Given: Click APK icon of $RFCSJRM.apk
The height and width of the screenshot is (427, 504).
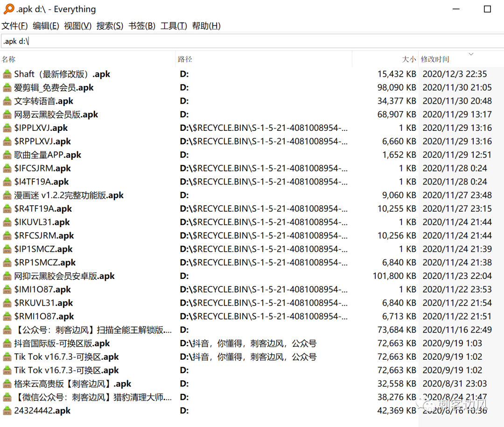Looking at the screenshot, I should [x=7, y=236].
